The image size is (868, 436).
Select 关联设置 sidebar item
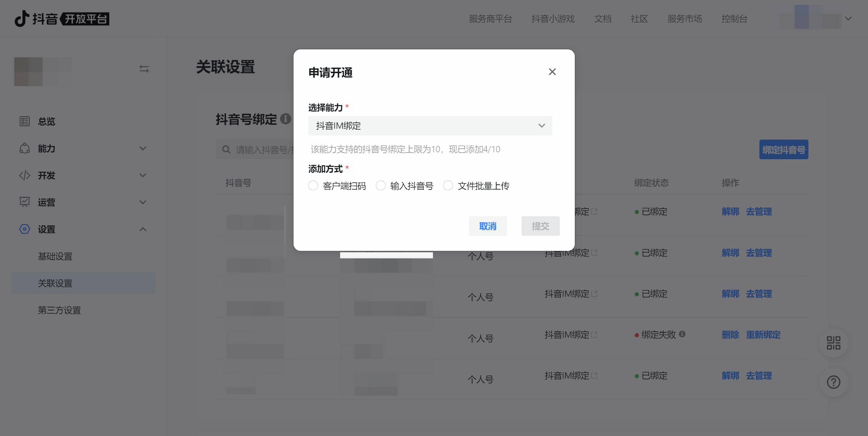point(83,283)
